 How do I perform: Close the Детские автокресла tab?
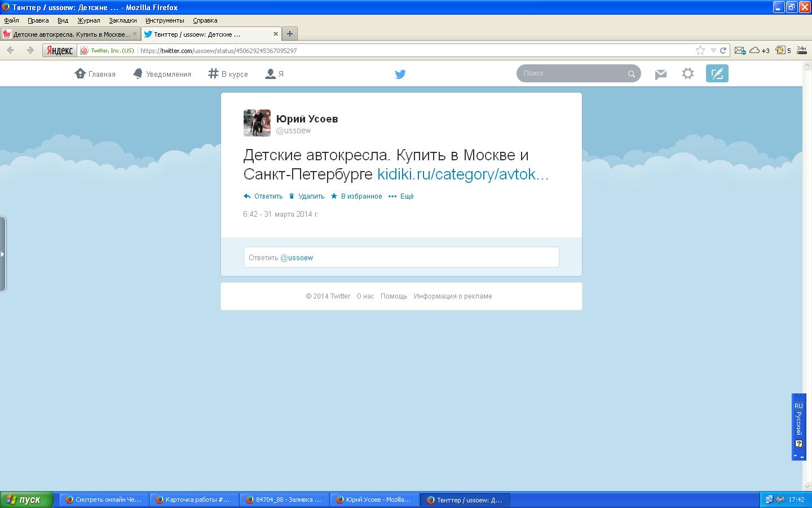135,34
